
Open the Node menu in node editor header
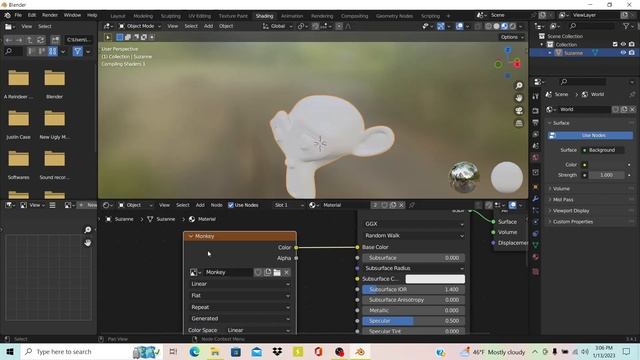[216, 205]
